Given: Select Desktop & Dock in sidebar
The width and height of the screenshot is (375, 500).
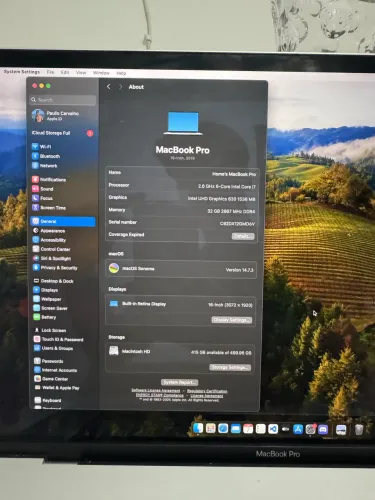Looking at the screenshot, I should click(53, 281).
